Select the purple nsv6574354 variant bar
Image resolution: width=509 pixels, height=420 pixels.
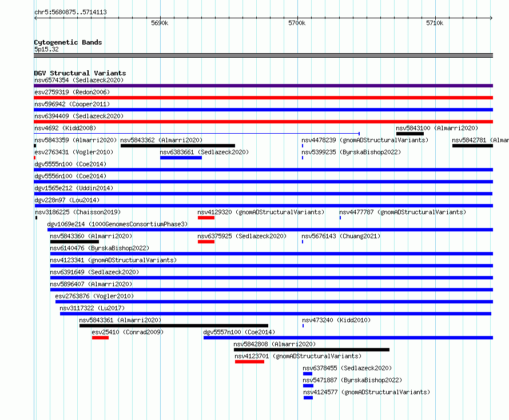(263, 86)
